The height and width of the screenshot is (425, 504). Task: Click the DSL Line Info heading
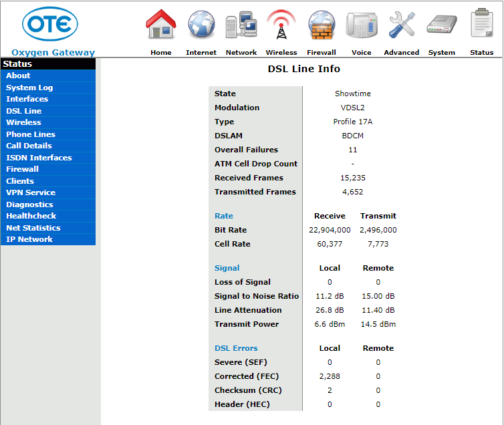tap(303, 69)
